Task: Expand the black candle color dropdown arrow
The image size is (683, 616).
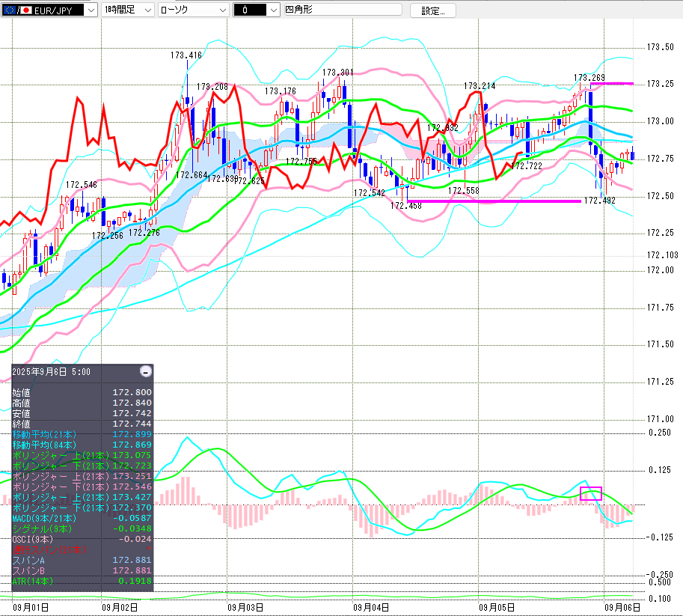Action: (x=273, y=10)
